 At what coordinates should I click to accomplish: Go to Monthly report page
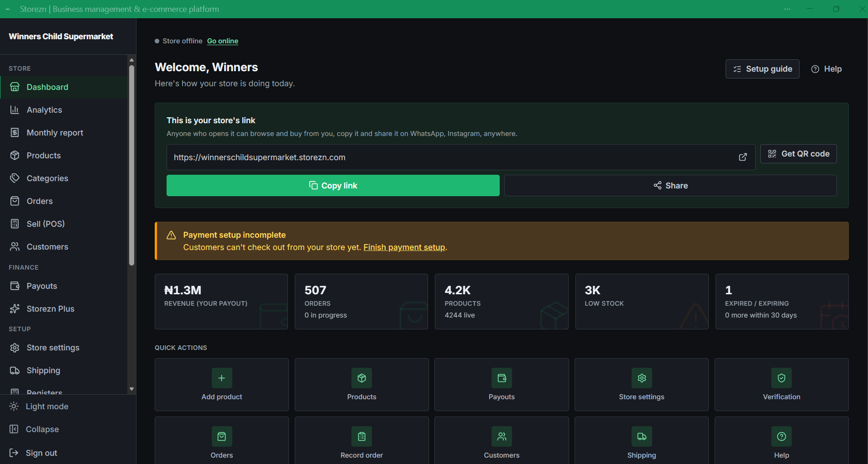(x=64, y=133)
